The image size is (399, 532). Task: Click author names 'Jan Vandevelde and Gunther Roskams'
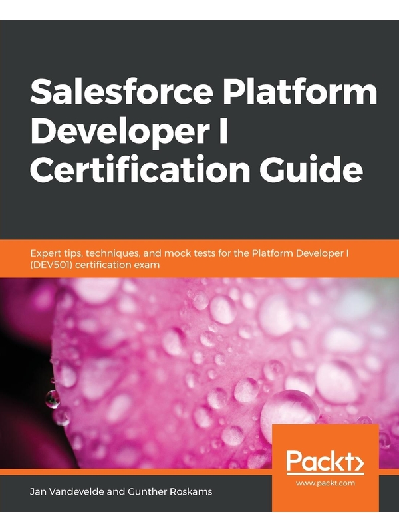121,491
